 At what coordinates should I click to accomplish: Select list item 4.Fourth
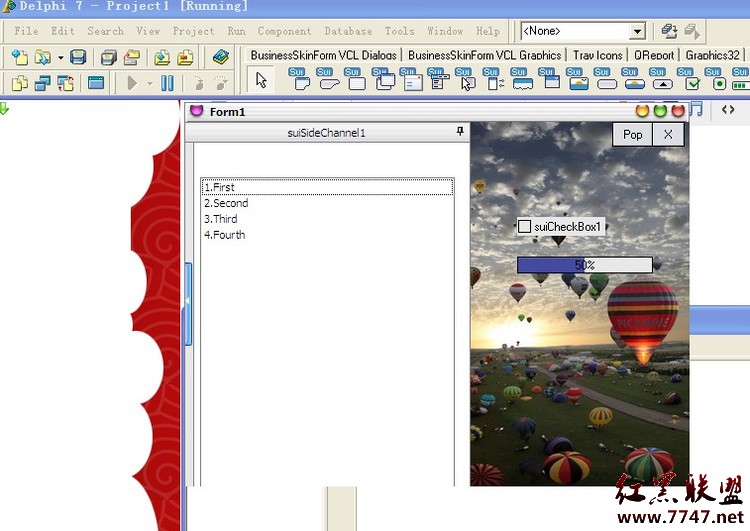point(328,234)
